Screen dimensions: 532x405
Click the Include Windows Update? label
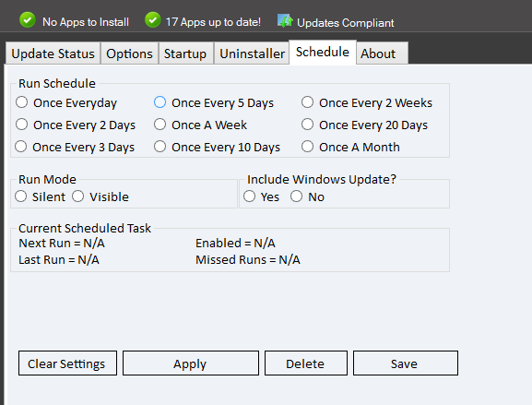322,179
